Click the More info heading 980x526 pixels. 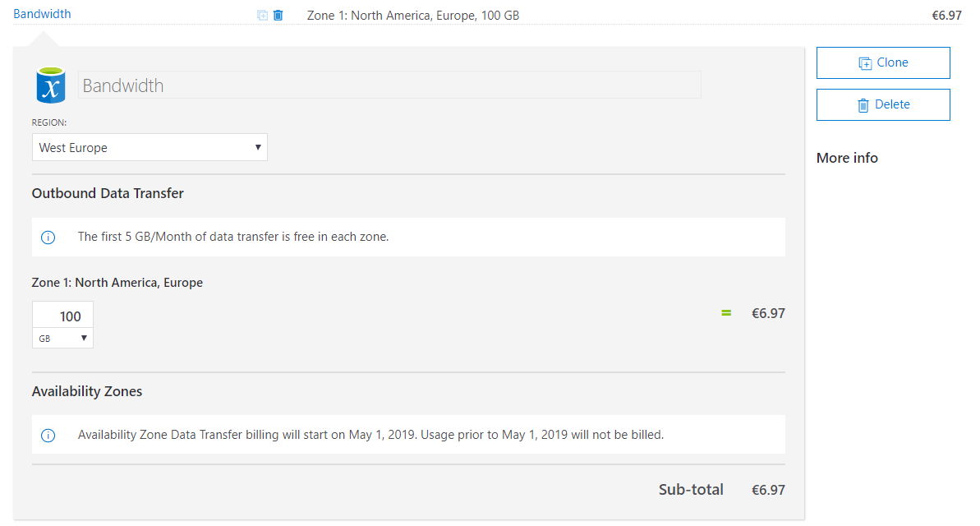click(847, 159)
